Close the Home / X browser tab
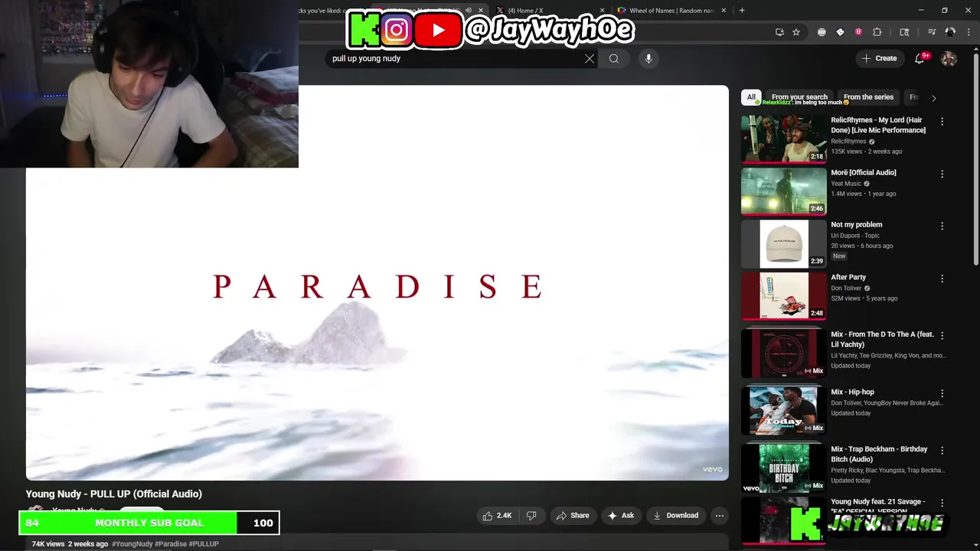The width and height of the screenshot is (980, 551). 602,11
